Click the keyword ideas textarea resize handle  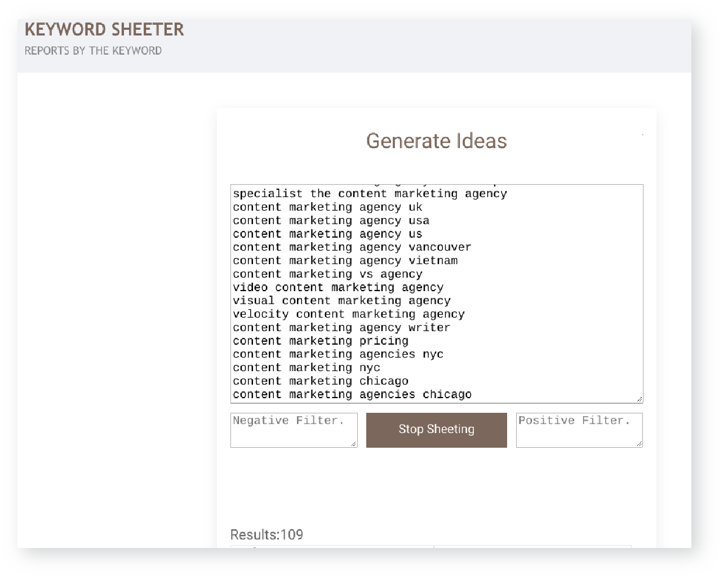(x=639, y=399)
